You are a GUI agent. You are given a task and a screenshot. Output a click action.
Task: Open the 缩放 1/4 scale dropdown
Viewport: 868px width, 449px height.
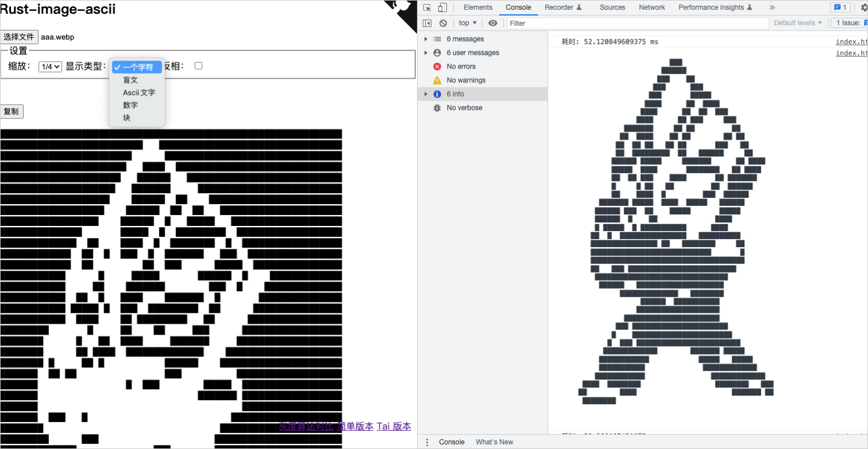coord(50,67)
